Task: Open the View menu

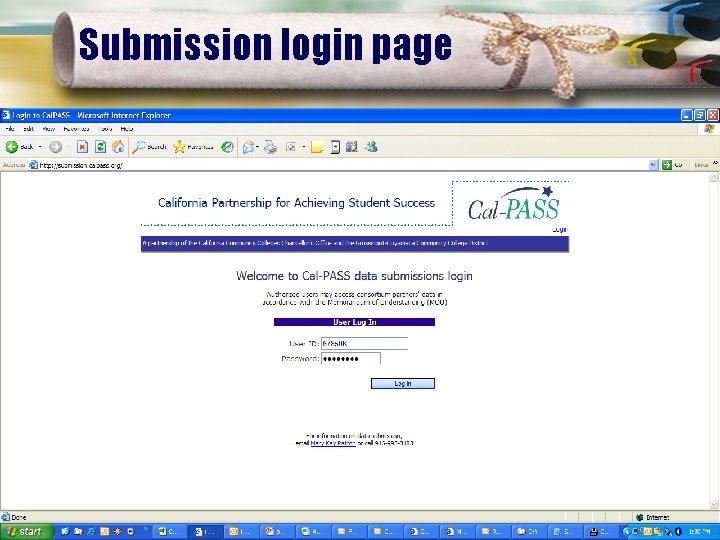Action: 49,129
